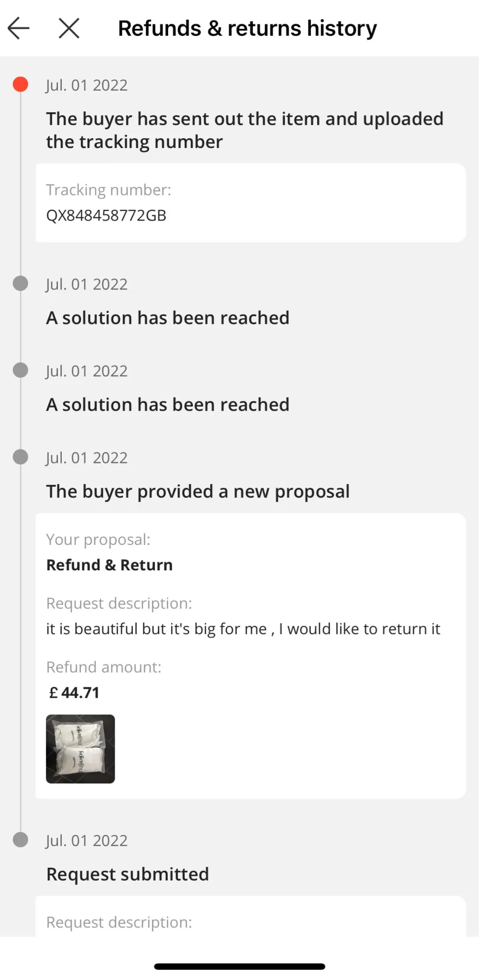Open the returned item photo thumbnail
The height and width of the screenshot is (980, 479).
coord(80,749)
